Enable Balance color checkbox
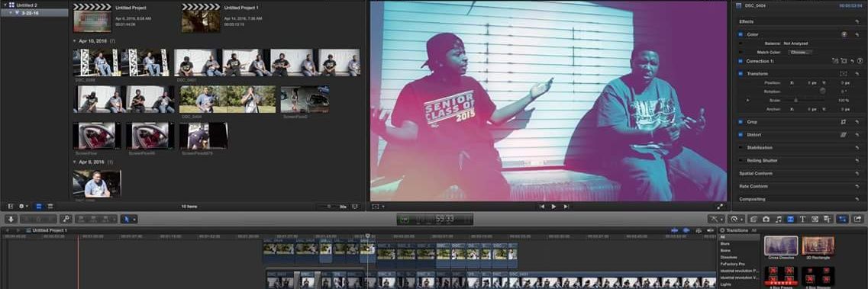This screenshot has height=289, width=868. point(741,43)
